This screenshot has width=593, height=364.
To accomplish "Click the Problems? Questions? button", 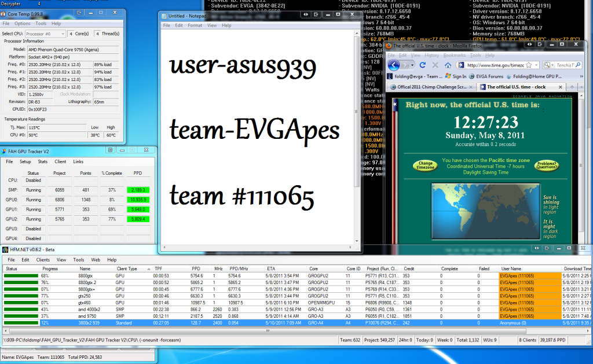I will point(546,166).
